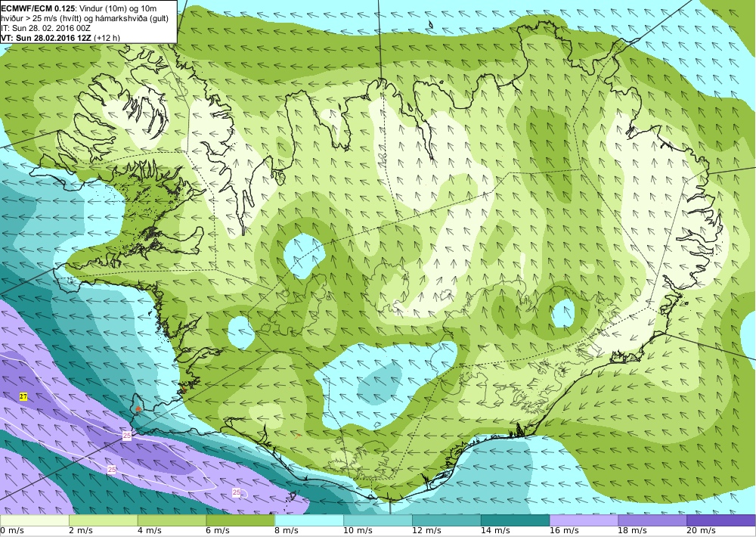Image resolution: width=756 pixels, height=537 pixels.
Task: Click the "6 m/s" legend text label
Action: click(x=218, y=531)
